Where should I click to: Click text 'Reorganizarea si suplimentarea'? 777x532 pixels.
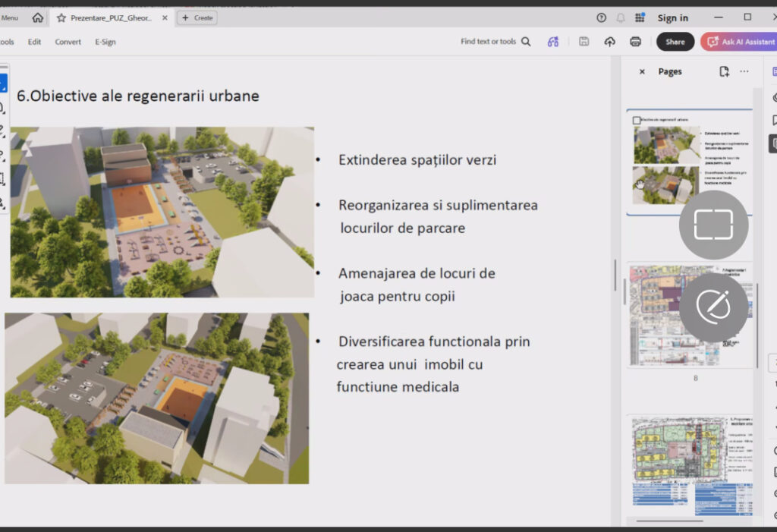coord(438,205)
